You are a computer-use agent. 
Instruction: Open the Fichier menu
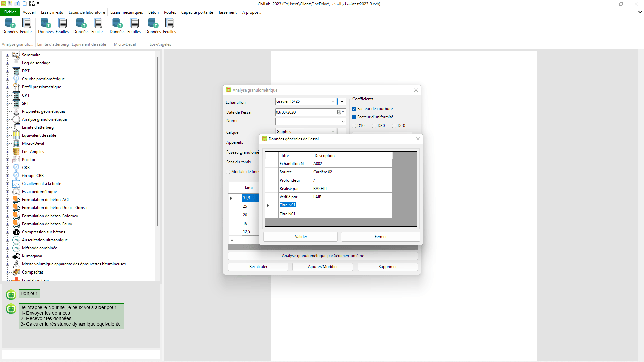(x=10, y=12)
